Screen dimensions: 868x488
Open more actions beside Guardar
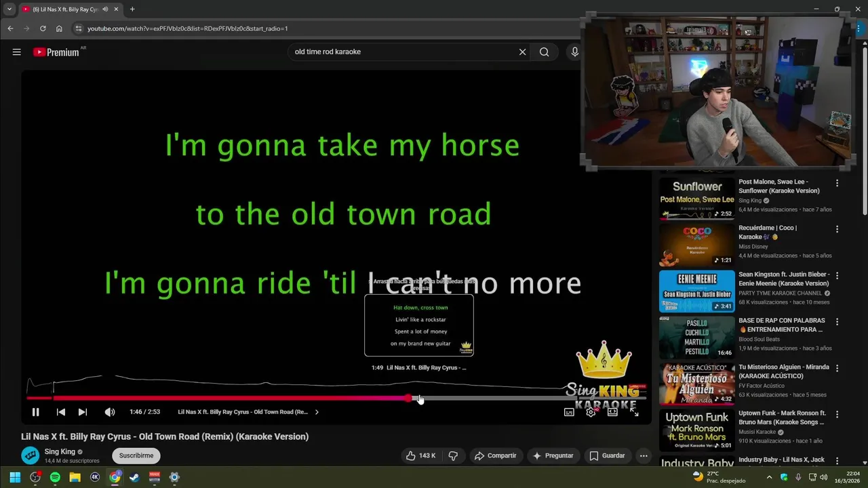(644, 456)
